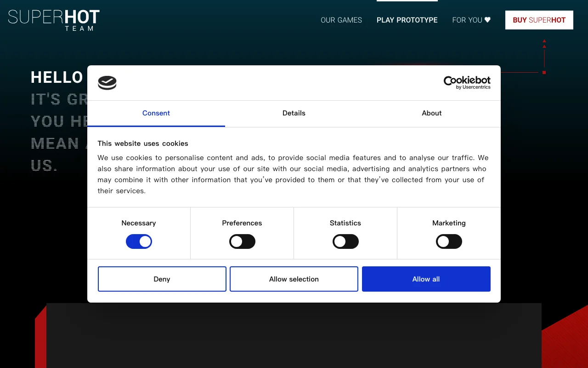Select the Consent tab
588x368 pixels.
[156, 113]
